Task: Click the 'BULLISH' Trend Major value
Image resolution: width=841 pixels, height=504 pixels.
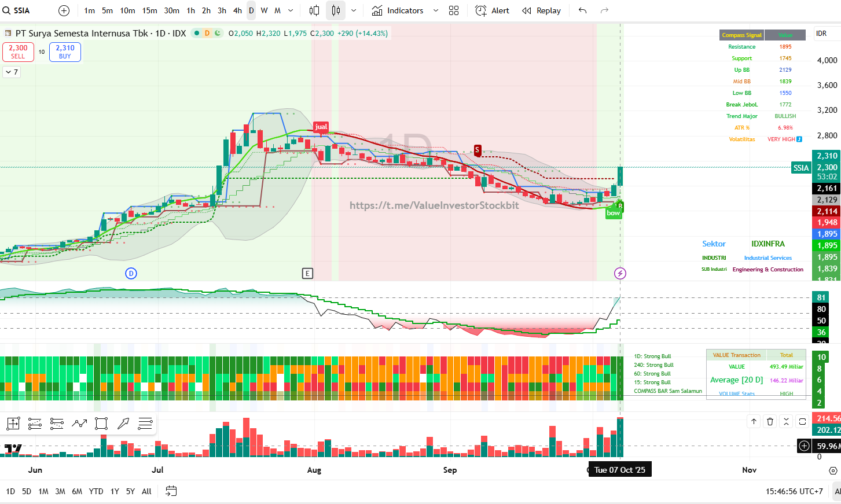Action: point(785,116)
